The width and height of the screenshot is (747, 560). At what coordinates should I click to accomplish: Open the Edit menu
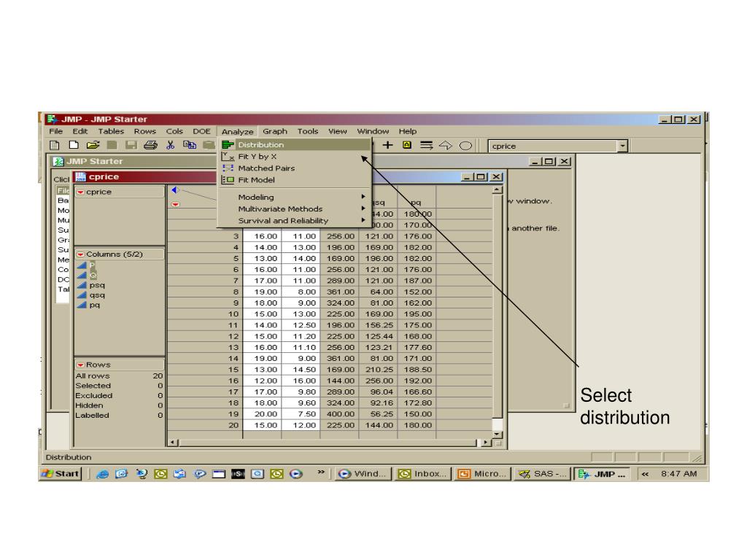click(80, 131)
